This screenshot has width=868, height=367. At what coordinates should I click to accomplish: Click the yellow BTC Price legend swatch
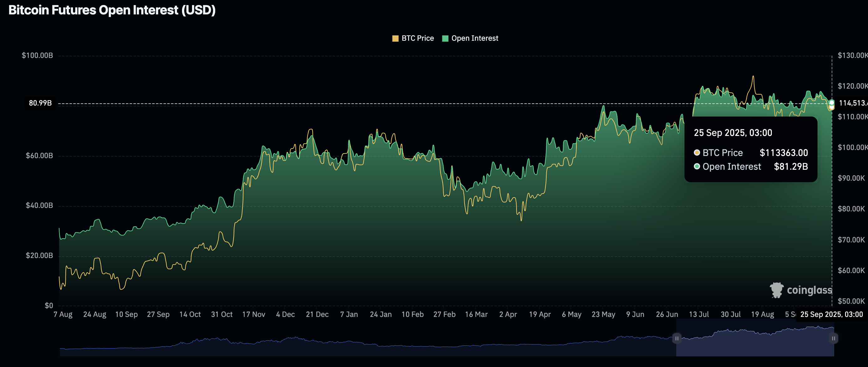[x=395, y=39]
